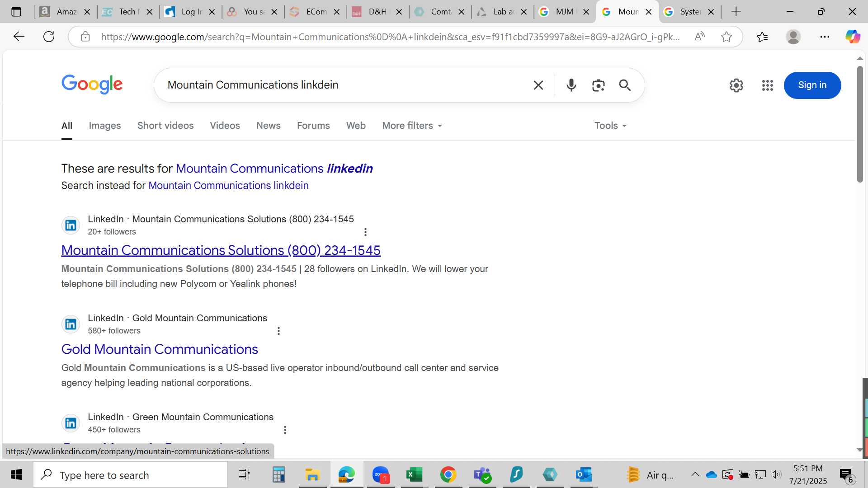Clear the search box with X
This screenshot has width=868, height=488.
[x=538, y=85]
